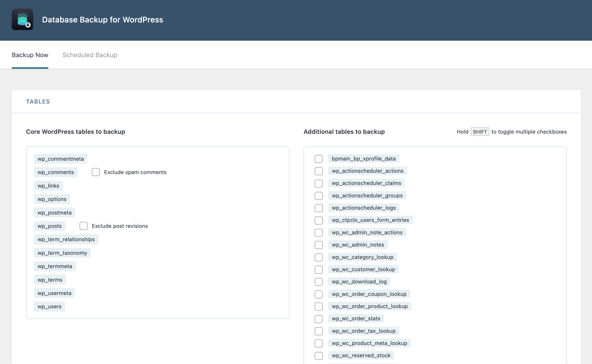Viewport: 592px width, 364px height.
Task: Click the wp_termmeta table label
Action: click(55, 266)
